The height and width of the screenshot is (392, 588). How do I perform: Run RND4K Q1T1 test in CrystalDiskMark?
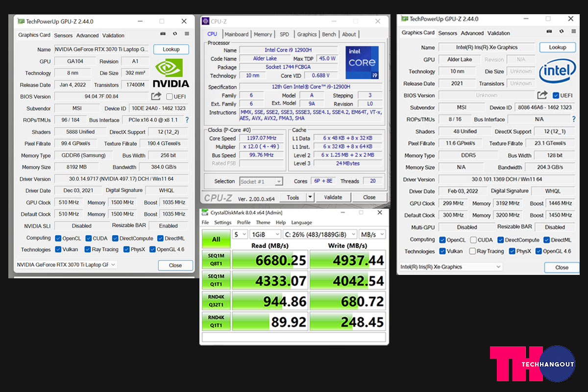(216, 321)
